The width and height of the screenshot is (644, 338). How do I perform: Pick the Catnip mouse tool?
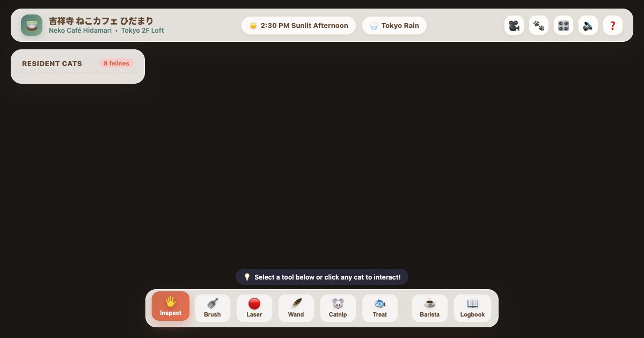338,308
